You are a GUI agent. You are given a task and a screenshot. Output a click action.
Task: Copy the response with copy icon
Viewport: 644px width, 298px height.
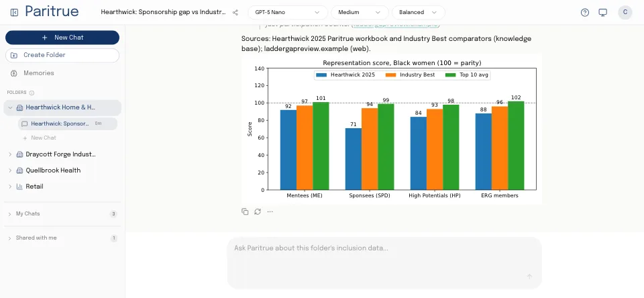(245, 211)
